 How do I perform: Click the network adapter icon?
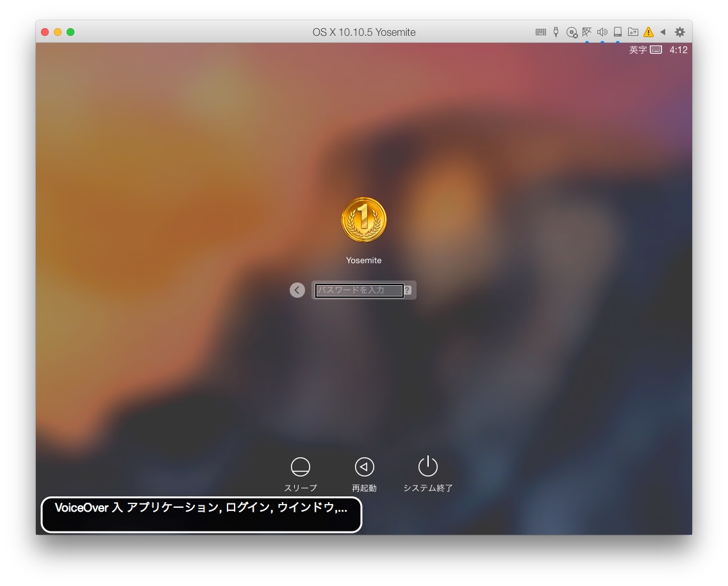click(587, 32)
